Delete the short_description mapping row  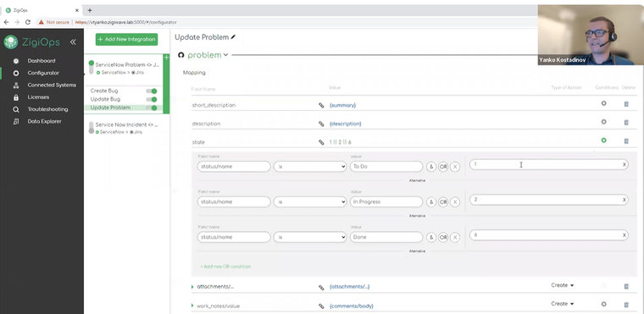[x=626, y=104]
